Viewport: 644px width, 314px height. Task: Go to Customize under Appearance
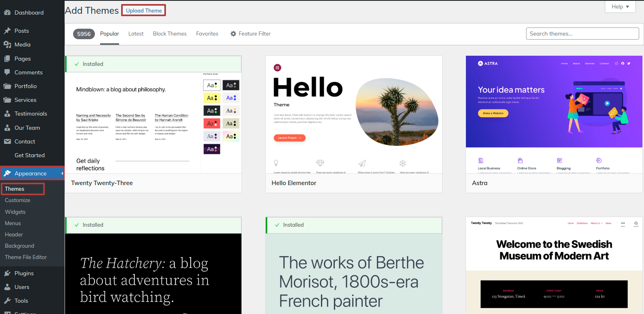pos(17,200)
